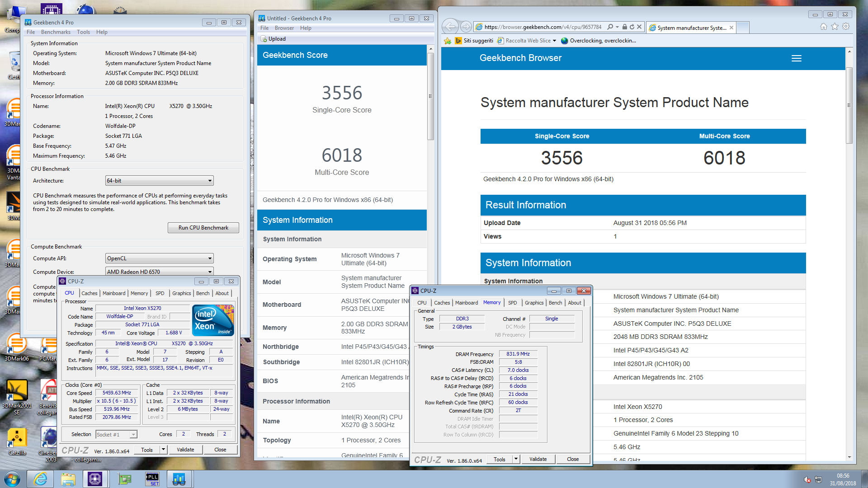Close the System manufacturer browser tab
The image size is (868, 488).
click(731, 28)
